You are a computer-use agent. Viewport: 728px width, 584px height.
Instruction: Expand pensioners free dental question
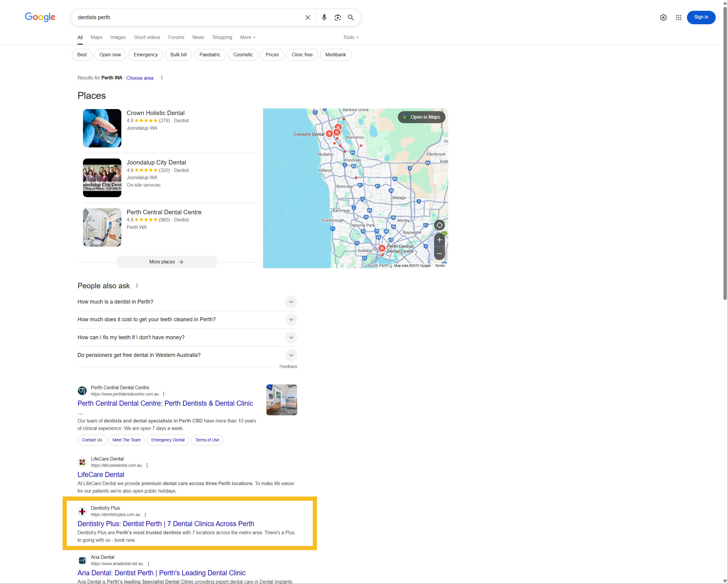pos(291,355)
